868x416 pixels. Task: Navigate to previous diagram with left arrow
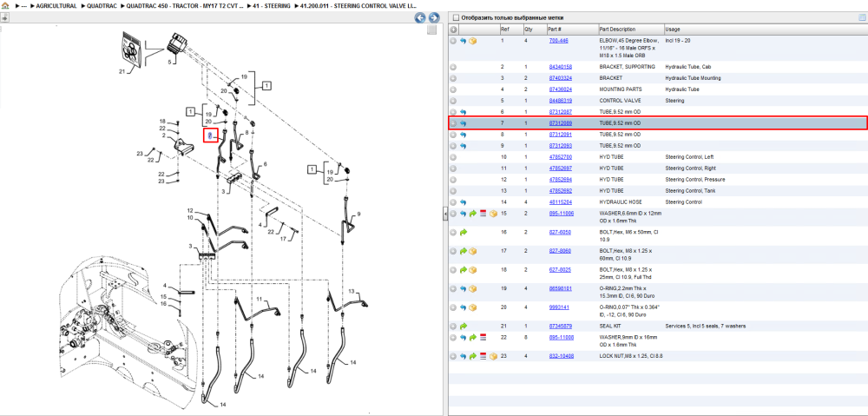click(x=421, y=17)
